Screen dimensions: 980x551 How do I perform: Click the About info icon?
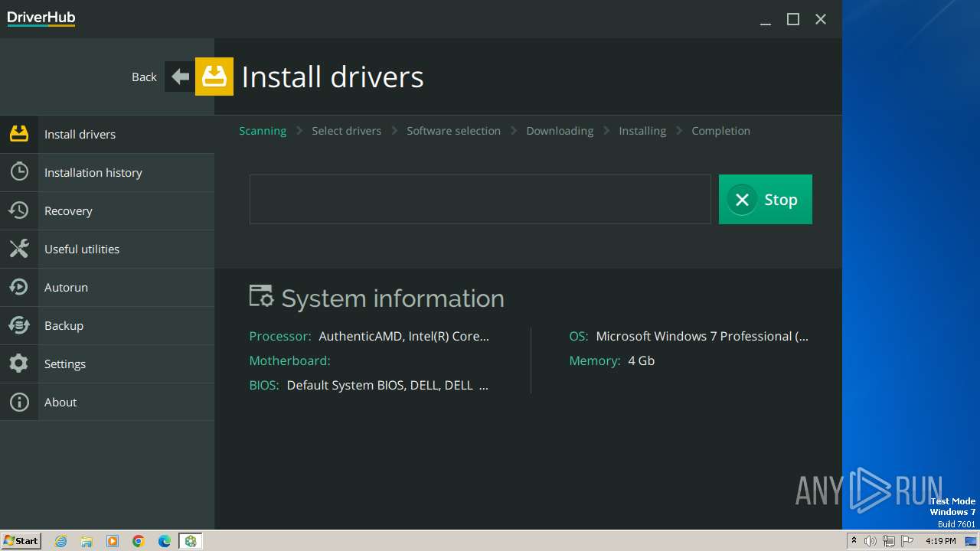point(19,402)
